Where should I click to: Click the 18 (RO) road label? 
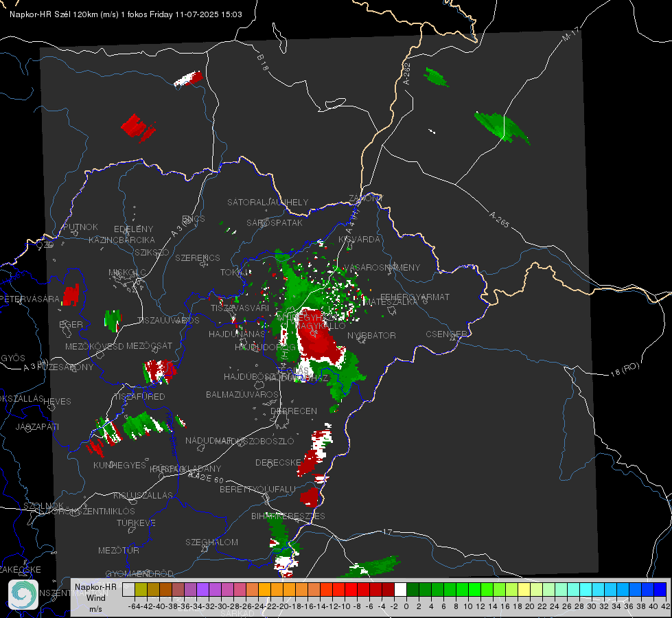coord(625,369)
